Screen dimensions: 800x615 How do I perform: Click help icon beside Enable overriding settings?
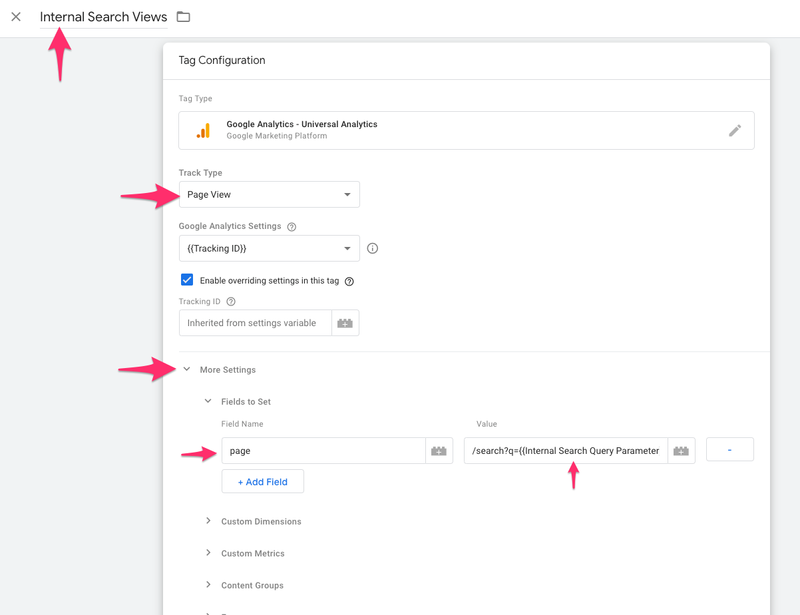click(x=349, y=281)
